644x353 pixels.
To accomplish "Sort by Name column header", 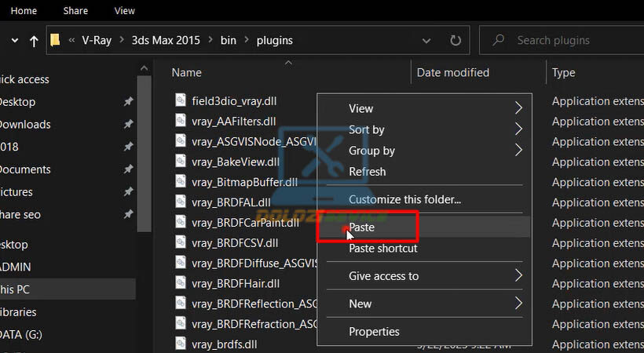I will coord(186,73).
